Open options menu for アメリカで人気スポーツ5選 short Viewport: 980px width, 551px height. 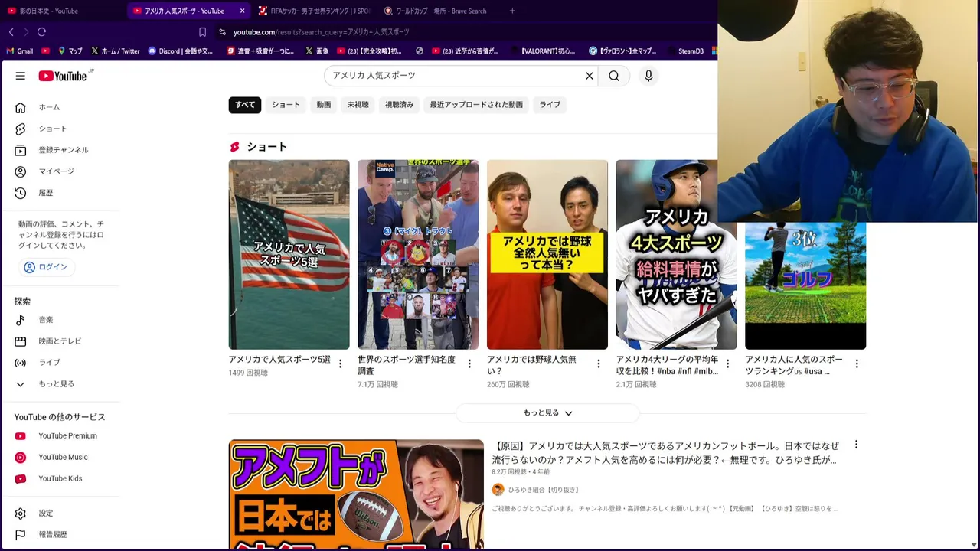[341, 364]
